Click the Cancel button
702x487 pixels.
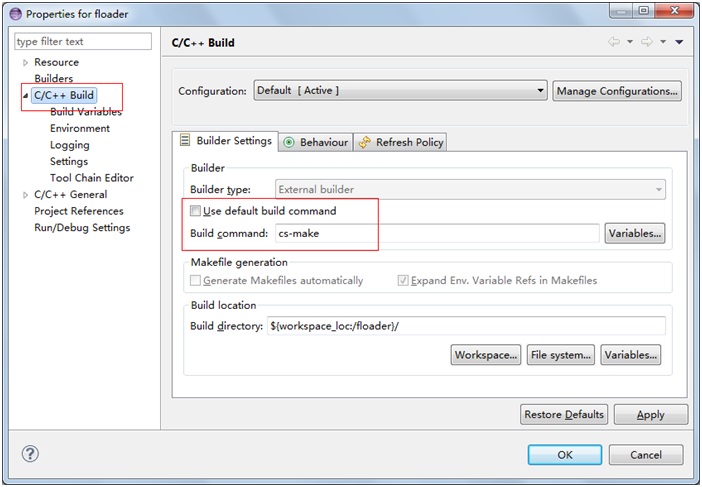point(646,455)
